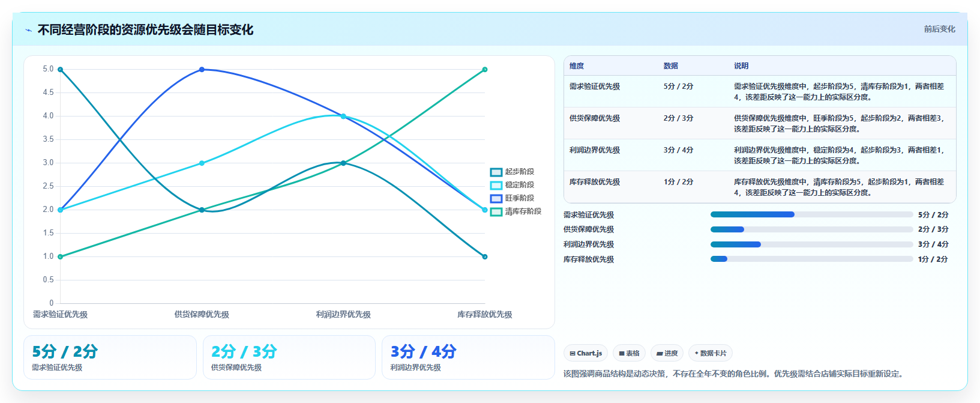The image size is (980, 403).
Task: Click 稳定阶段 point at 利润边界优先级 4.0
Action: point(343,117)
